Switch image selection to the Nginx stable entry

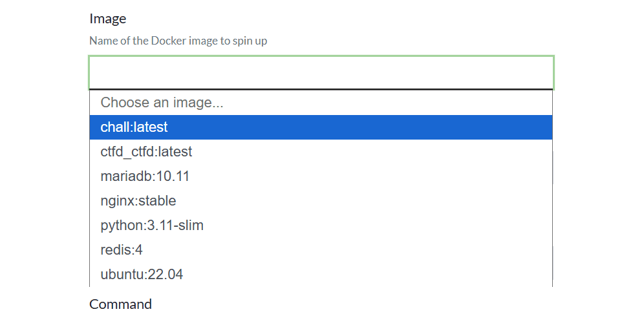(x=138, y=201)
